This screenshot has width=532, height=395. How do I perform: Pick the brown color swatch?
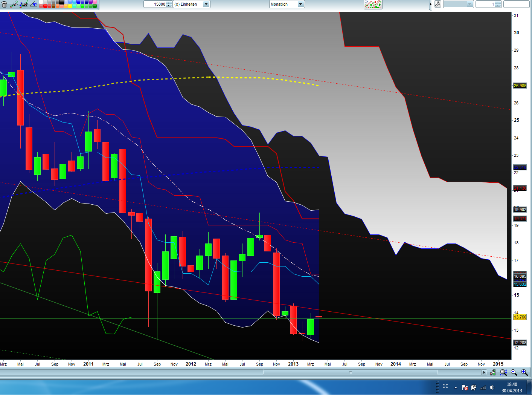(53, 6)
